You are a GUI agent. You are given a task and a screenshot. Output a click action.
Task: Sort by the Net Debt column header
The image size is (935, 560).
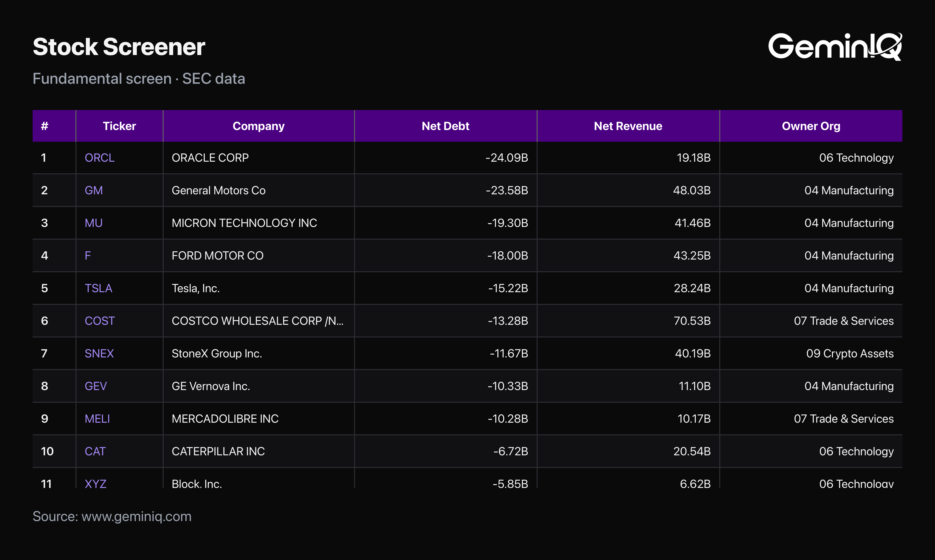tap(445, 126)
